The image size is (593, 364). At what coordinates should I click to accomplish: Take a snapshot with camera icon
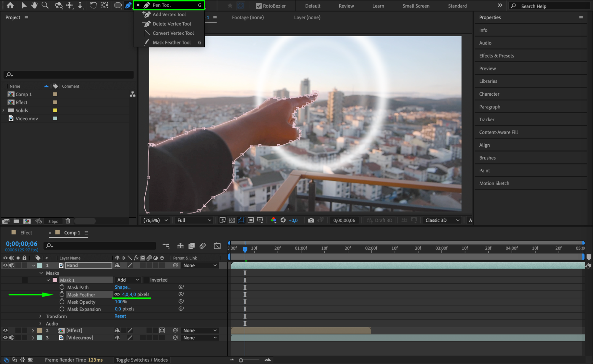(x=311, y=220)
